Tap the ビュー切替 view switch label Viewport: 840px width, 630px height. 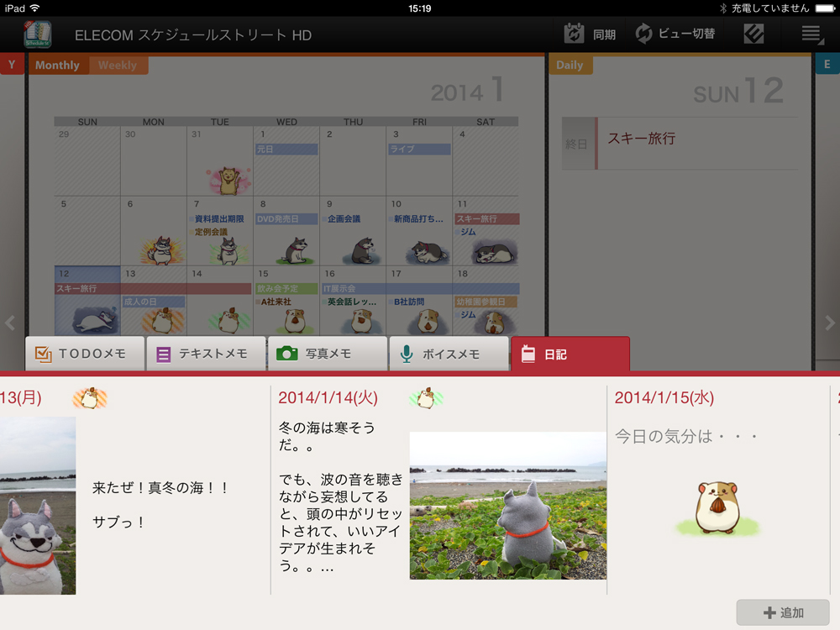pos(686,34)
